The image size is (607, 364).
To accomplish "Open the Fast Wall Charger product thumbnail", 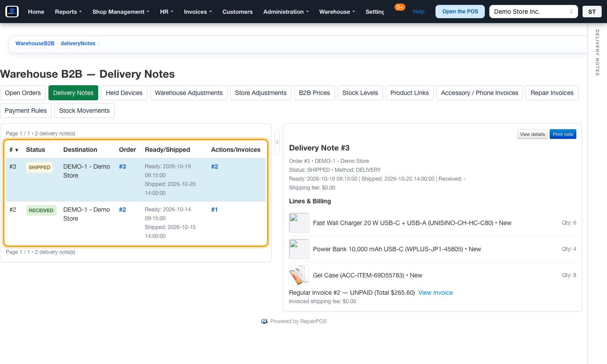I will click(x=299, y=223).
